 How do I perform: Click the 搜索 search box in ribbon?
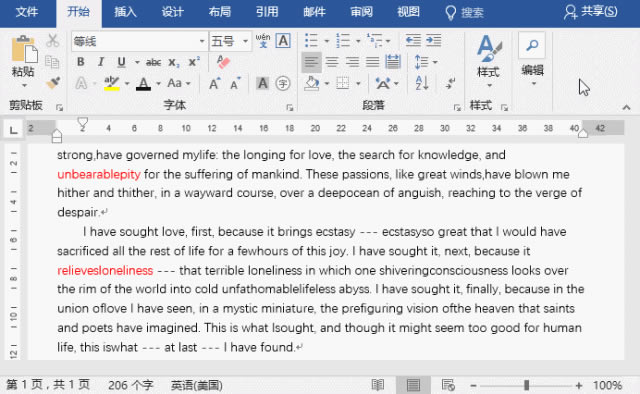coord(465,13)
